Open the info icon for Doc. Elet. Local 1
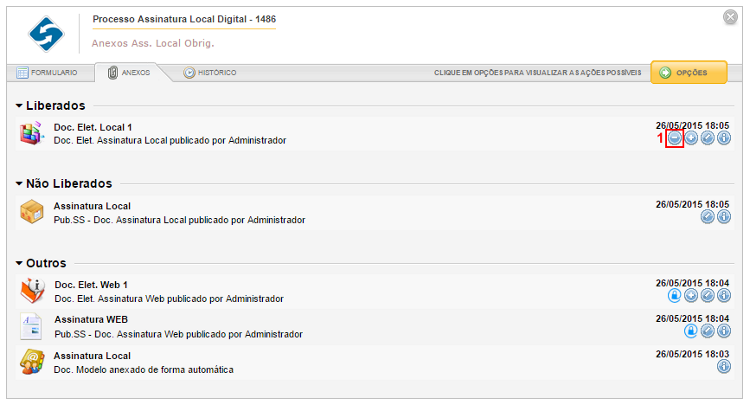The width and height of the screenshot is (752, 406). click(x=724, y=139)
